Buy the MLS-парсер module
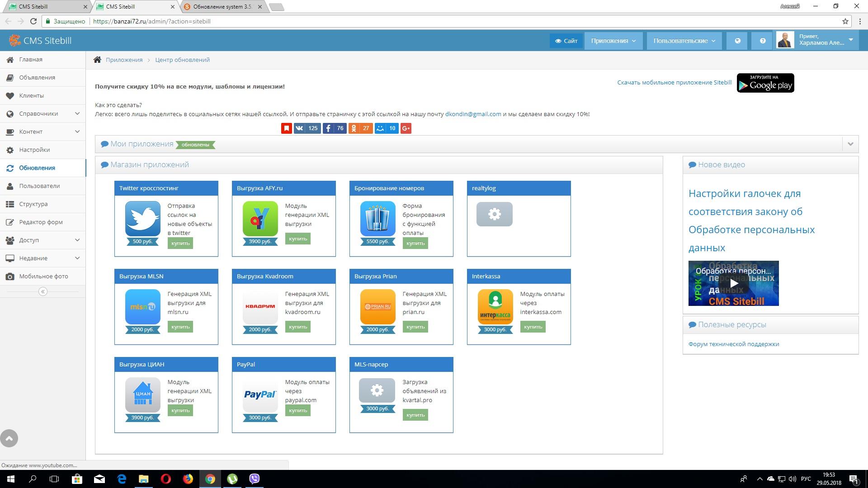The width and height of the screenshot is (868, 488). click(x=415, y=415)
